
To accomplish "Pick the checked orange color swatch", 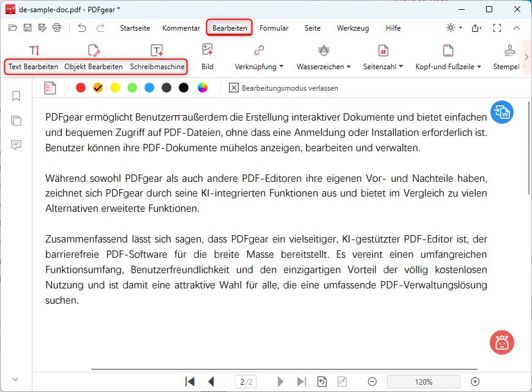I will (x=98, y=88).
